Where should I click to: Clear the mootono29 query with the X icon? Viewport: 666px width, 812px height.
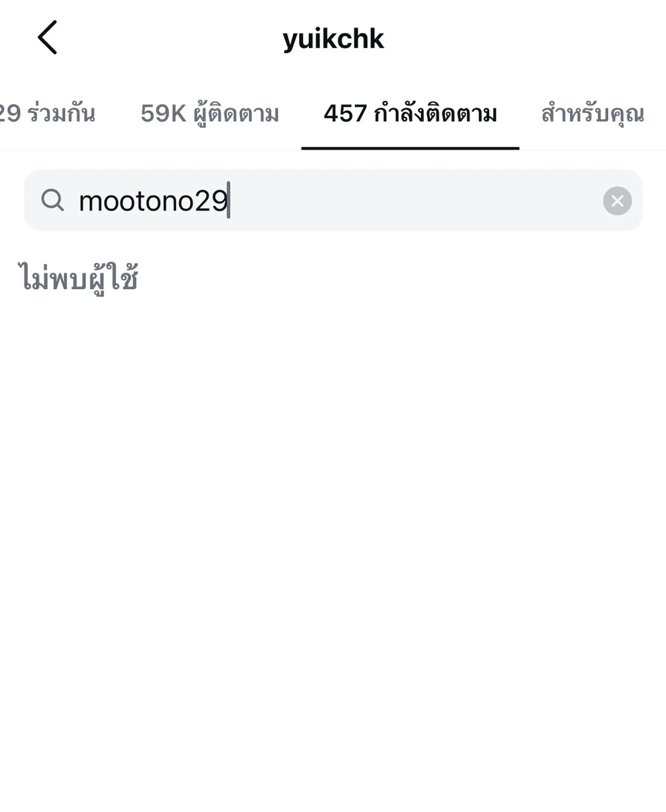[x=617, y=201]
